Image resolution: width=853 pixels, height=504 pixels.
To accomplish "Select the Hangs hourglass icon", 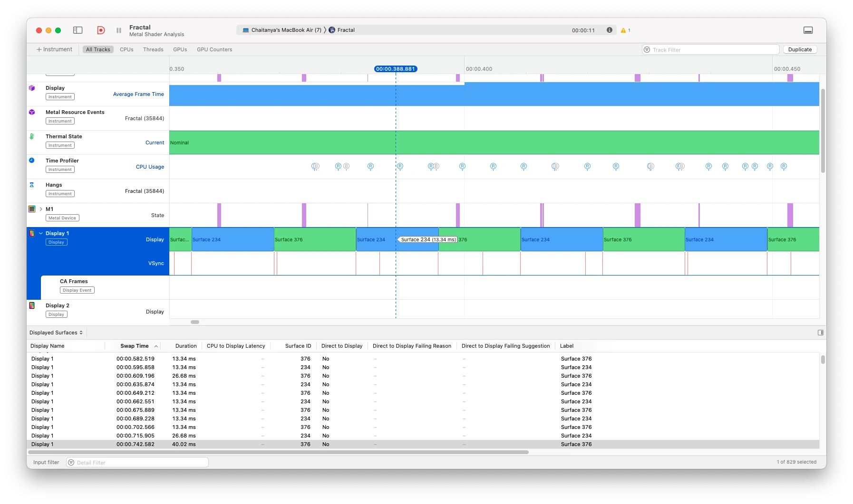I will pyautogui.click(x=32, y=185).
